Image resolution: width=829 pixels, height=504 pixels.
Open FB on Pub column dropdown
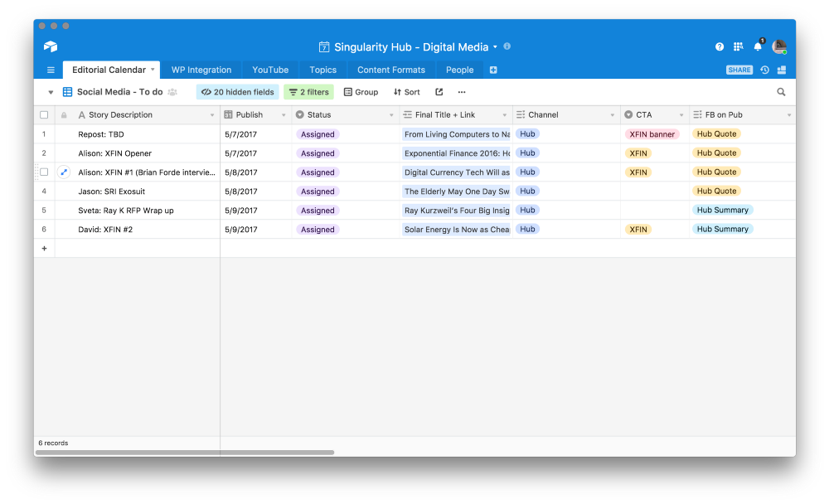[x=789, y=115]
